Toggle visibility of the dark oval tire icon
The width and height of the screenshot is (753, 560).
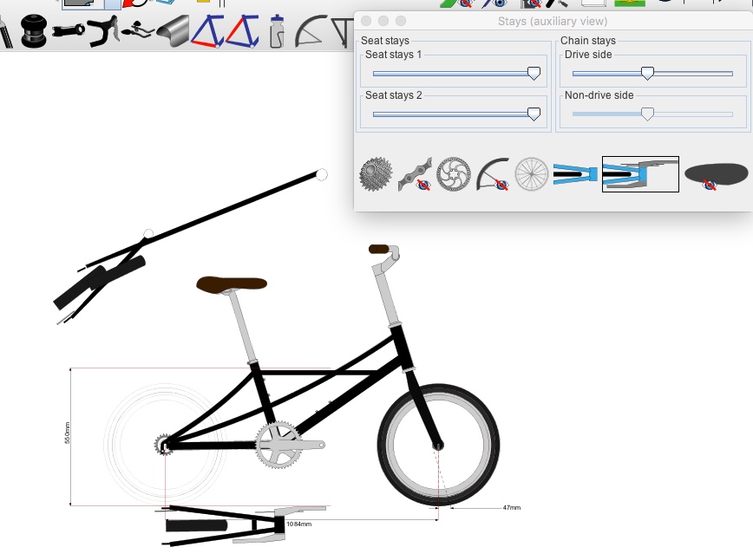(716, 174)
